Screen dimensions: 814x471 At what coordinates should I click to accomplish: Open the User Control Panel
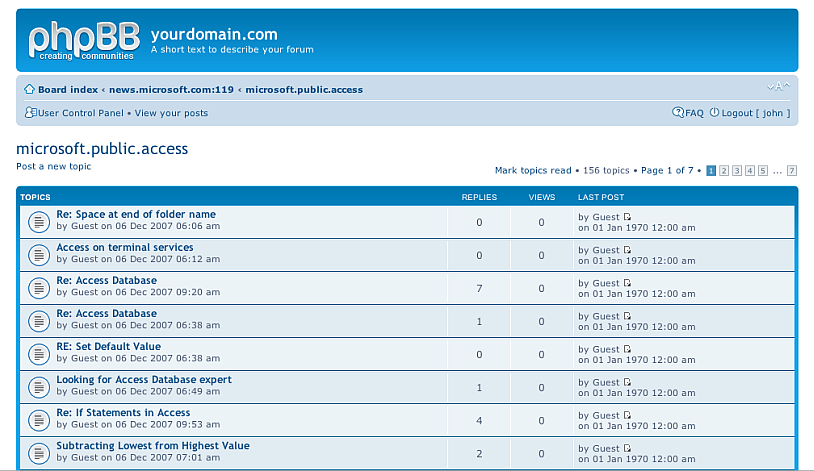[x=79, y=113]
